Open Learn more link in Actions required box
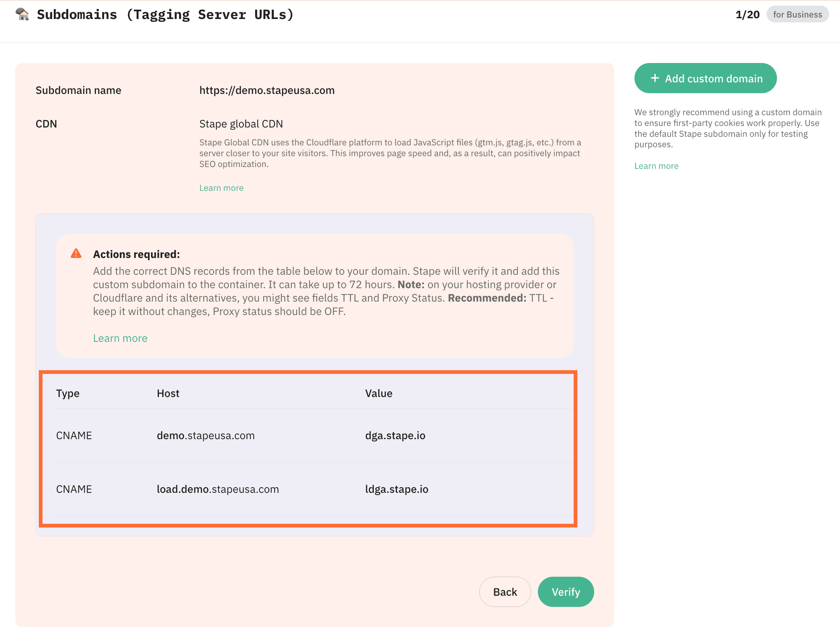 (120, 338)
